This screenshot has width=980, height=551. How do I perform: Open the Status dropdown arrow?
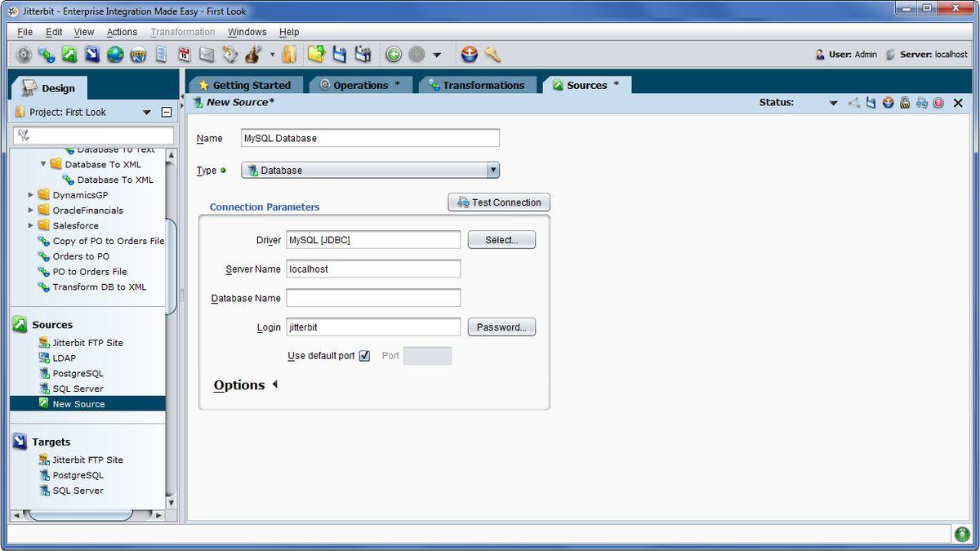click(x=833, y=103)
